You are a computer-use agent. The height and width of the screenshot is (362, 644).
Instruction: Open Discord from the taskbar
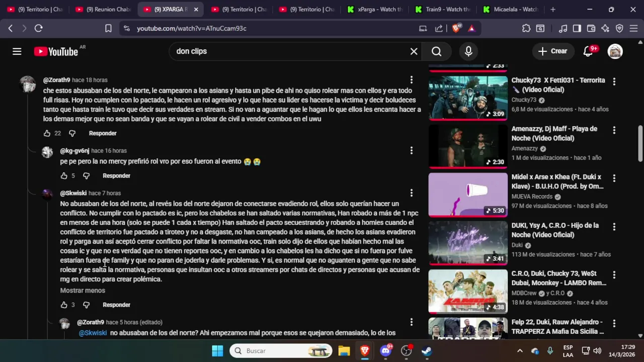point(386,350)
